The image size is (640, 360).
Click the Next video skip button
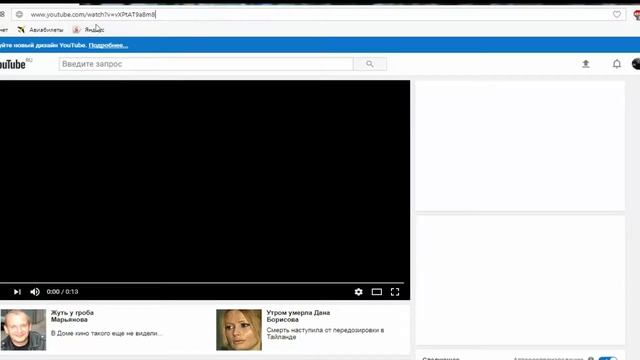pos(17,292)
